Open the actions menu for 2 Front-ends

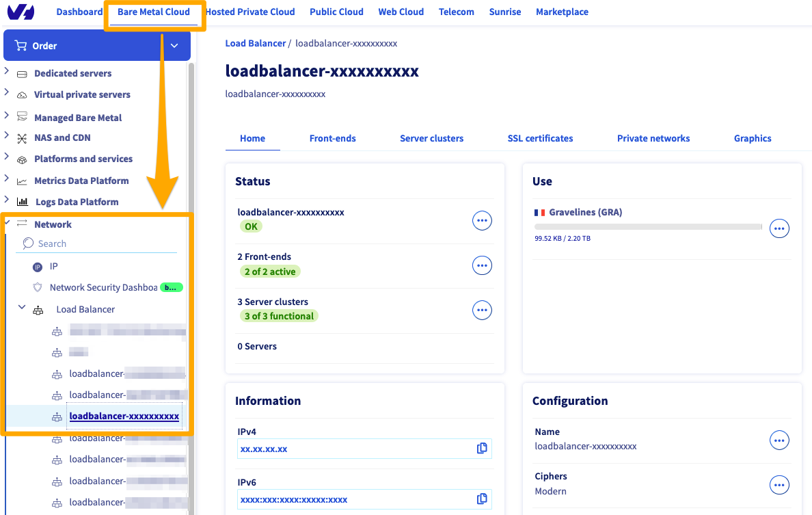point(482,265)
